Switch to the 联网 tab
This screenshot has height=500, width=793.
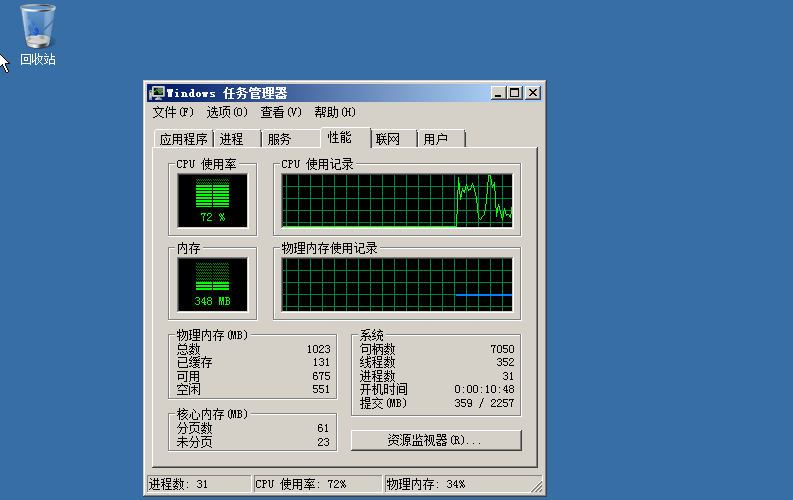tap(393, 139)
